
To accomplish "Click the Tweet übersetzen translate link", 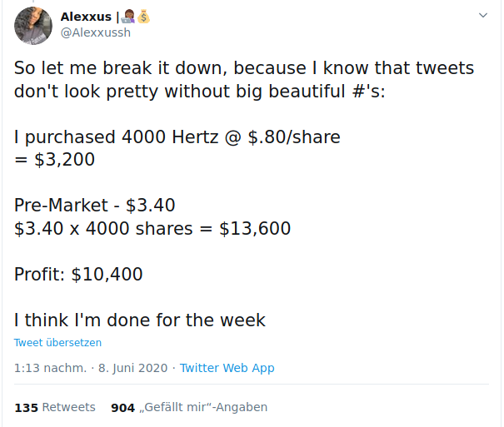I will (57, 342).
